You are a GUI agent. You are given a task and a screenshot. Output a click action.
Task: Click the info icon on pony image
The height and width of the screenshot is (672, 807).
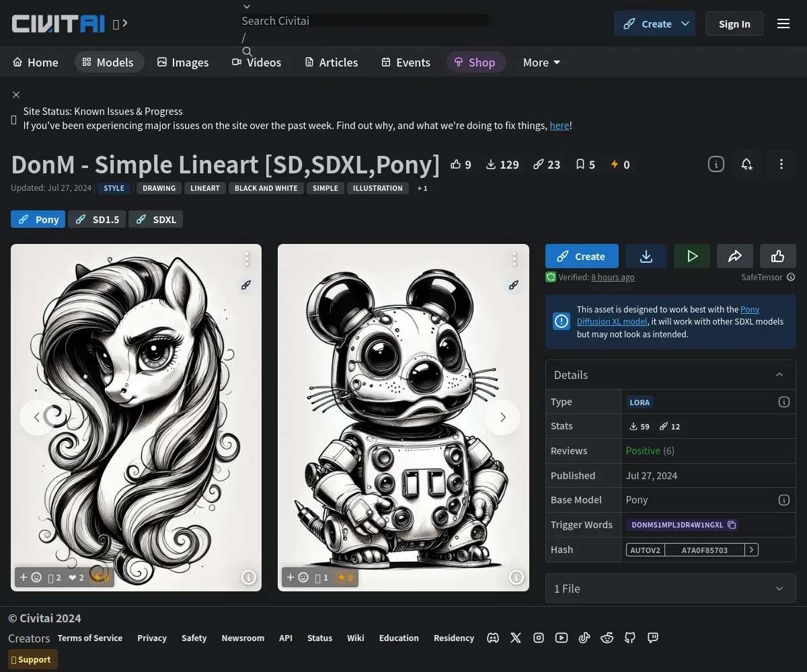(249, 577)
